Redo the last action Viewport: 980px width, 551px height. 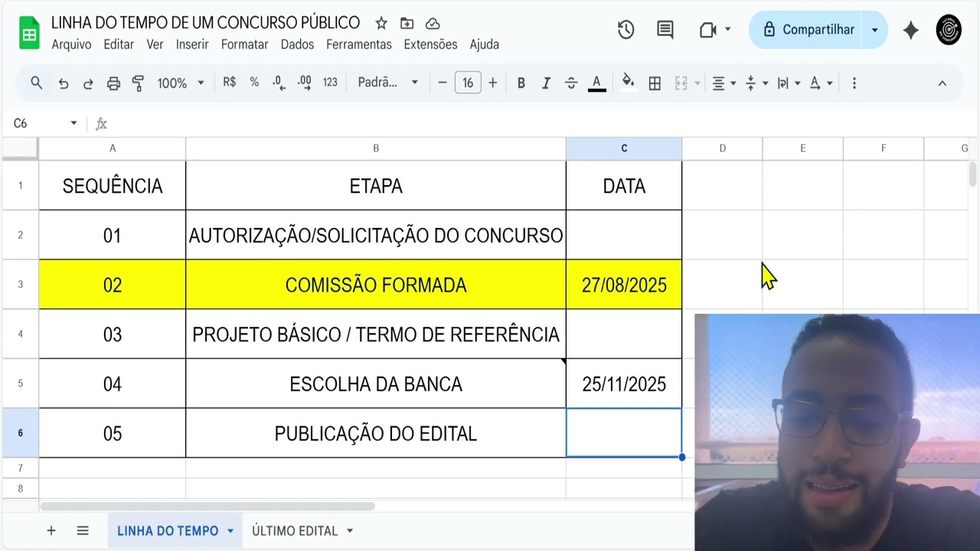click(x=88, y=83)
